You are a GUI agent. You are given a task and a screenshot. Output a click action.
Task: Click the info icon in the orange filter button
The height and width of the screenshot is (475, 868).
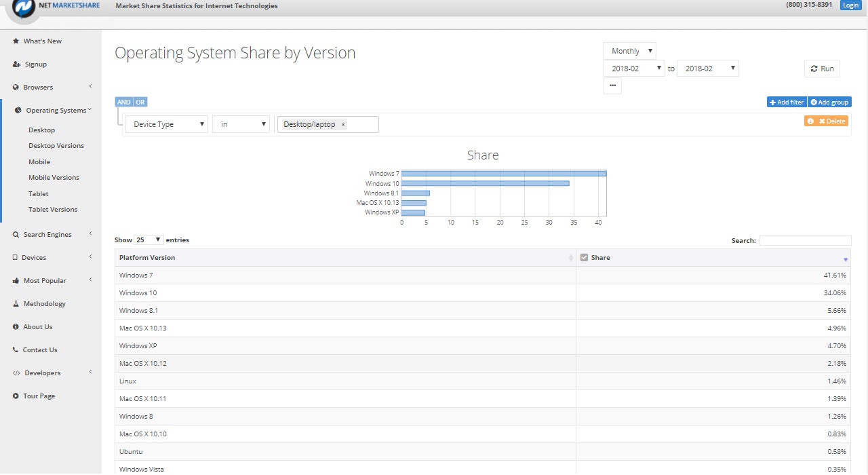pos(810,121)
